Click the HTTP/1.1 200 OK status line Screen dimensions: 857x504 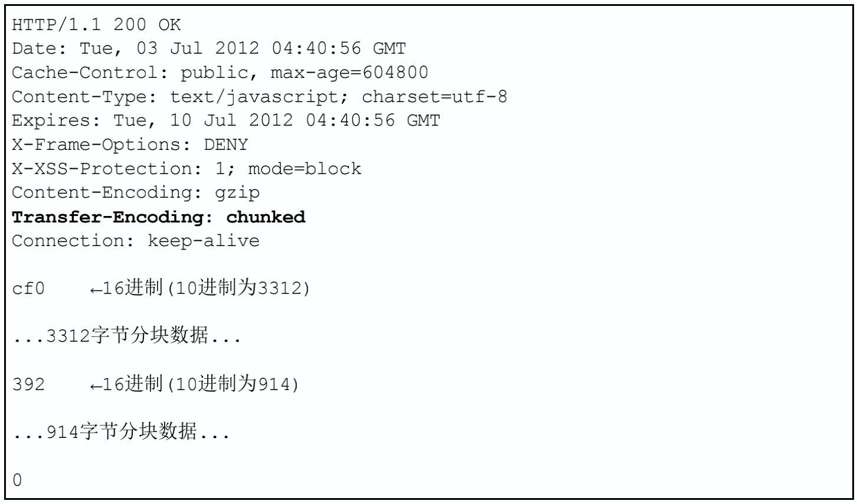point(96,25)
